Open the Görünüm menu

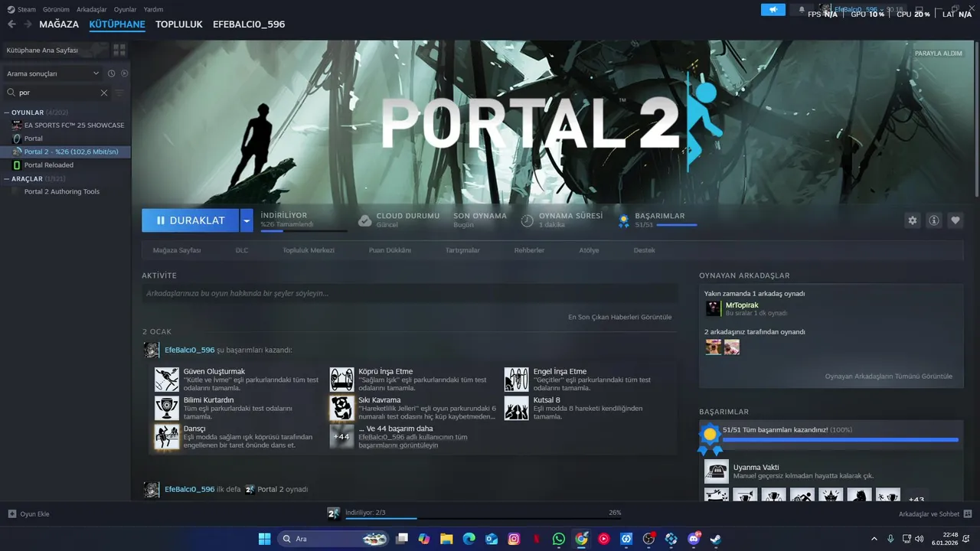pyautogui.click(x=56, y=10)
